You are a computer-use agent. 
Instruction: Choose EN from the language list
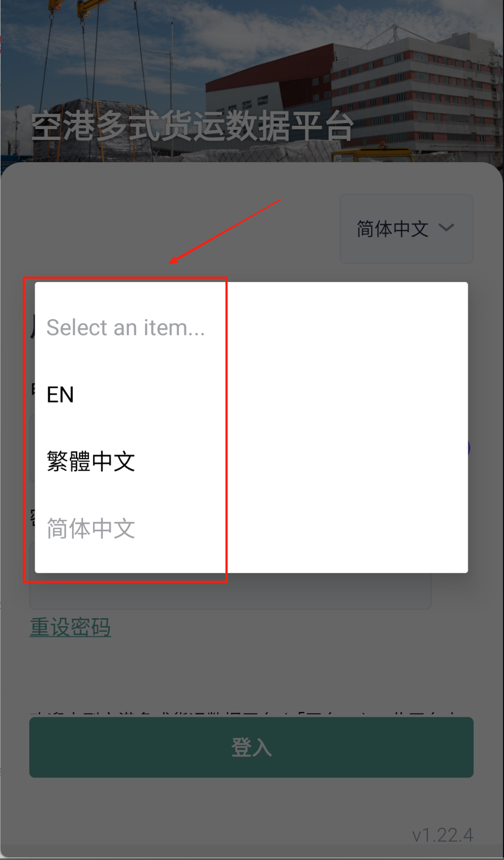pos(60,395)
